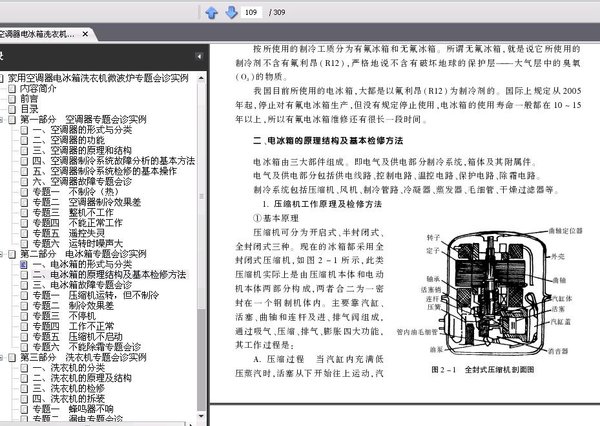Jump to 五、空调器制冷系统检修的基本操作

point(104,171)
